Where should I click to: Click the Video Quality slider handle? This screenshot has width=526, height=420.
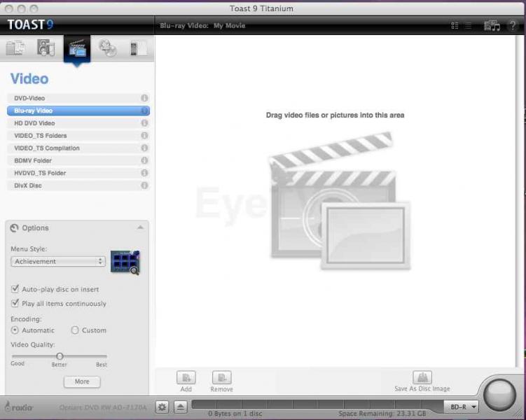coord(60,356)
